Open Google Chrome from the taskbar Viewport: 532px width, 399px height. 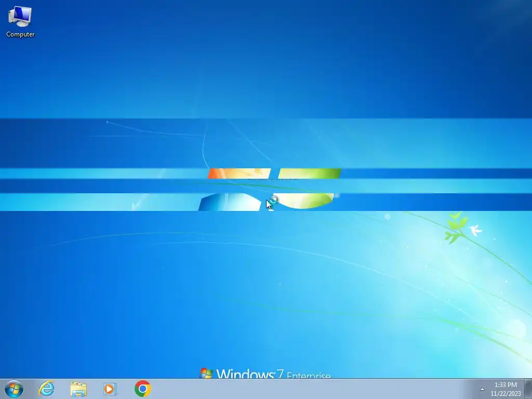142,389
